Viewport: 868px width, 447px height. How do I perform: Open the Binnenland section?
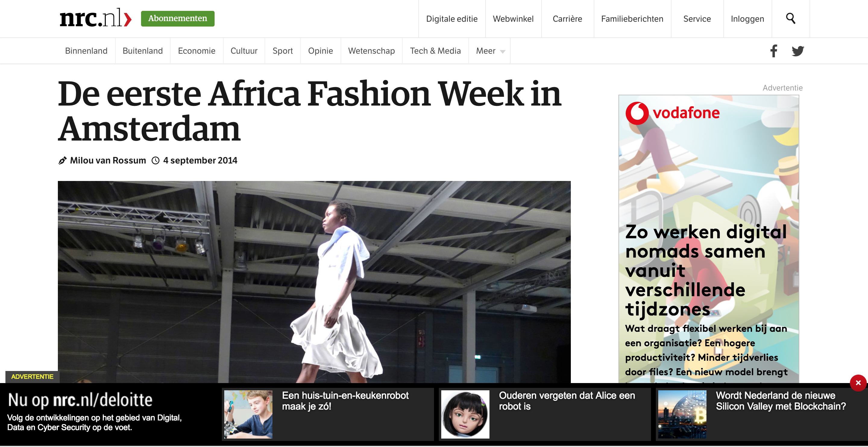point(86,51)
